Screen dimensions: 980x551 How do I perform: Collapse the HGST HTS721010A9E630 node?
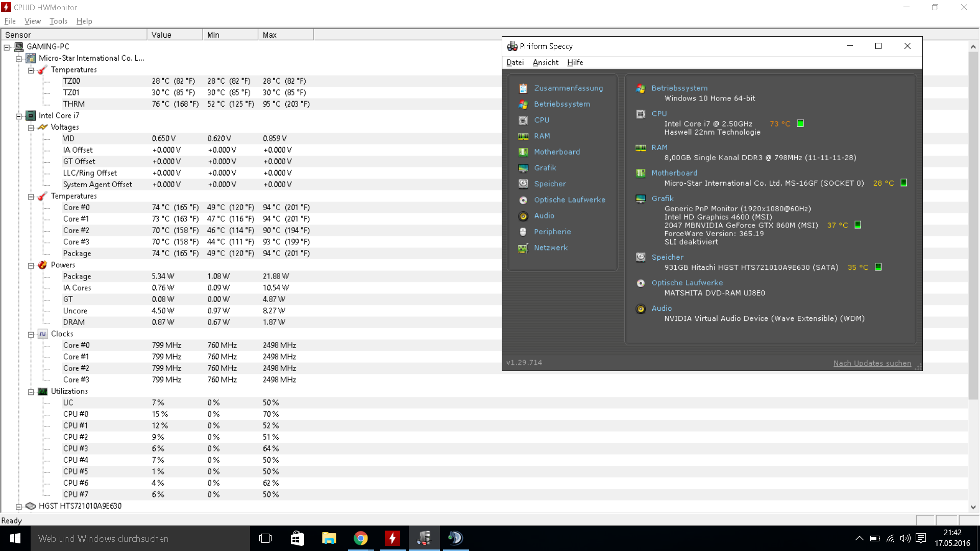click(19, 507)
